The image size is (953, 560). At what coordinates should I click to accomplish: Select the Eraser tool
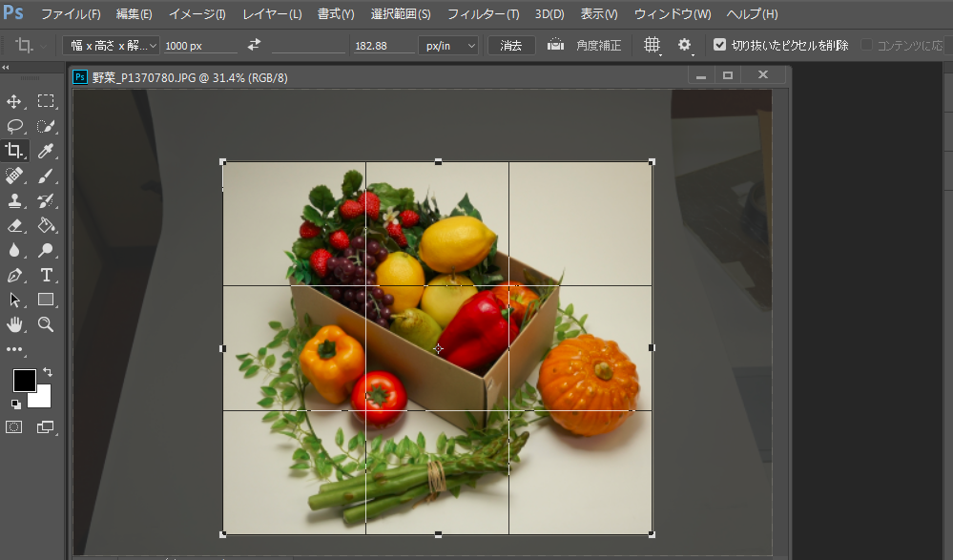(14, 225)
